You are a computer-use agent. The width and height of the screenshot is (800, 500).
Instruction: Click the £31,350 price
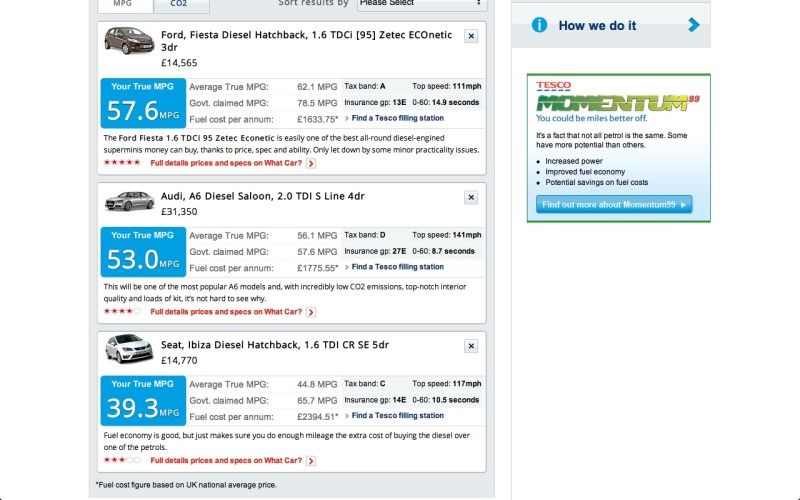coord(179,212)
